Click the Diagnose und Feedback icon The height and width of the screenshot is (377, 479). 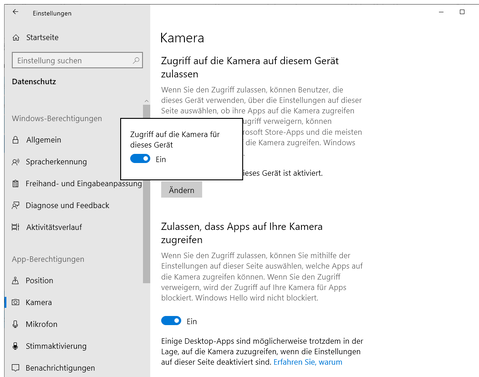click(15, 205)
